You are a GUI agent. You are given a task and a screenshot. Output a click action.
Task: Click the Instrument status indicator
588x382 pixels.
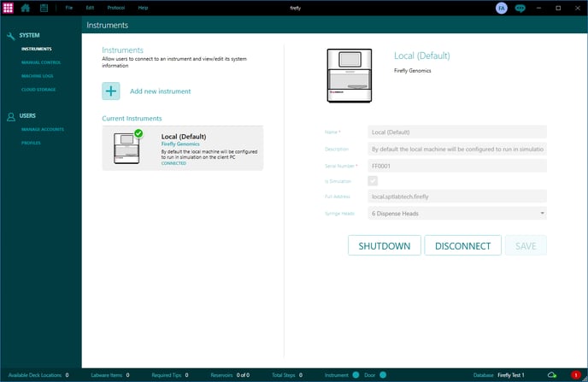356,374
